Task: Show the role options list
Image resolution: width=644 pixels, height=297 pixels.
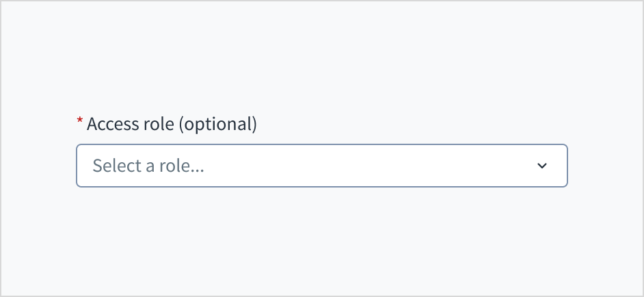Action: point(321,166)
